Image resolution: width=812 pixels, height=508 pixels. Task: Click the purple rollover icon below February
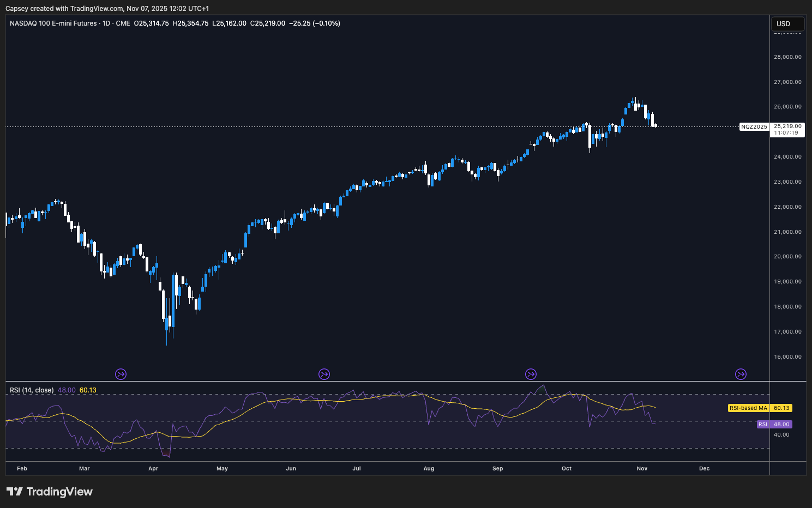[x=121, y=374]
